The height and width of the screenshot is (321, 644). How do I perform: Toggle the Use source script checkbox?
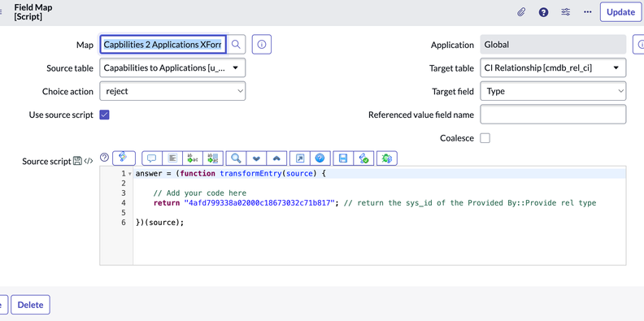[104, 115]
